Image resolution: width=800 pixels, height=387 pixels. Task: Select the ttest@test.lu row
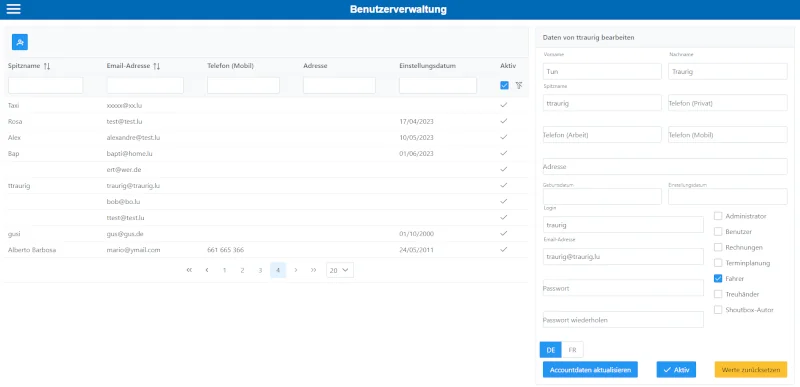pos(266,218)
